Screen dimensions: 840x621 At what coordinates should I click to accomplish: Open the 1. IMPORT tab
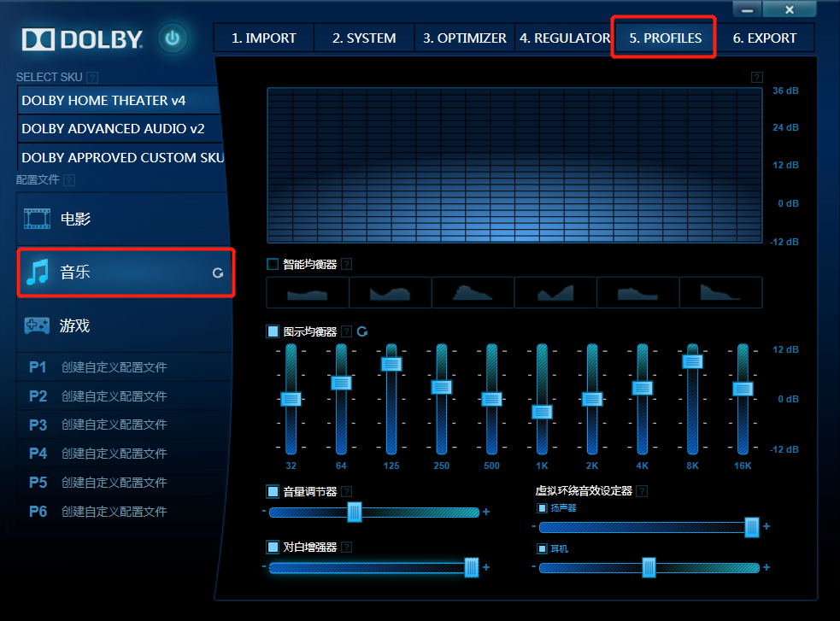click(x=263, y=38)
